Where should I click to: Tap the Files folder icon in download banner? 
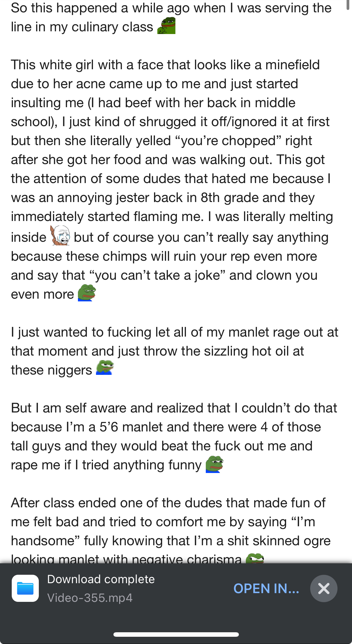[25, 588]
